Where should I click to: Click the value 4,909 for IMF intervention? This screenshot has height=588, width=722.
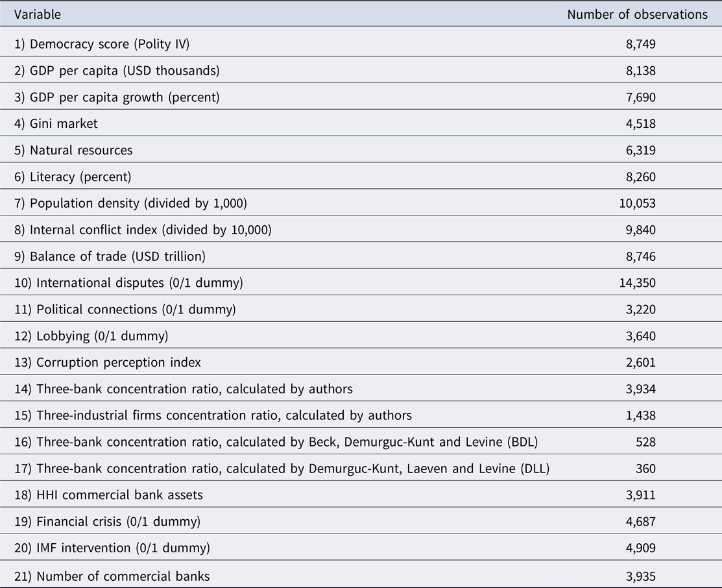640,548
